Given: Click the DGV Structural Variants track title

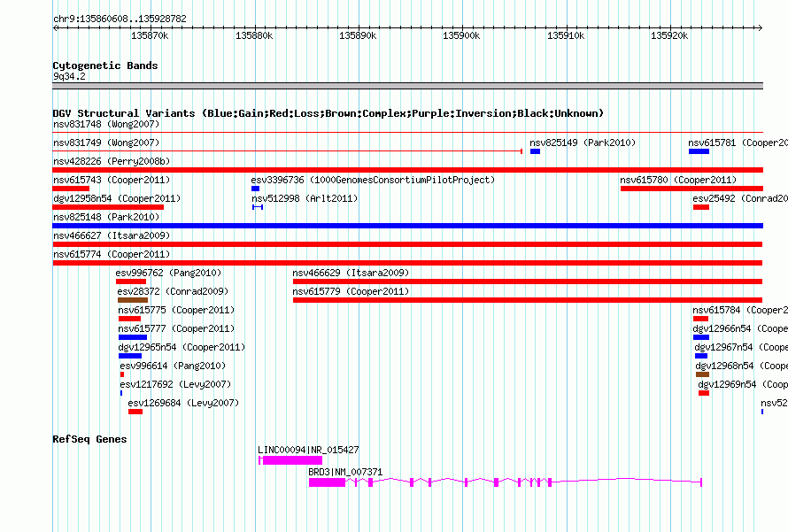Looking at the screenshot, I should click(328, 113).
